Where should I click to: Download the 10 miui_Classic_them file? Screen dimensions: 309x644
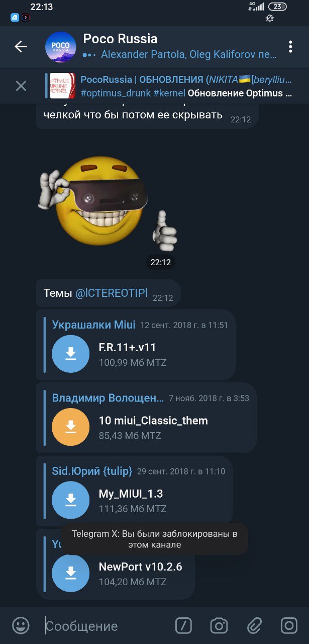[x=71, y=427]
